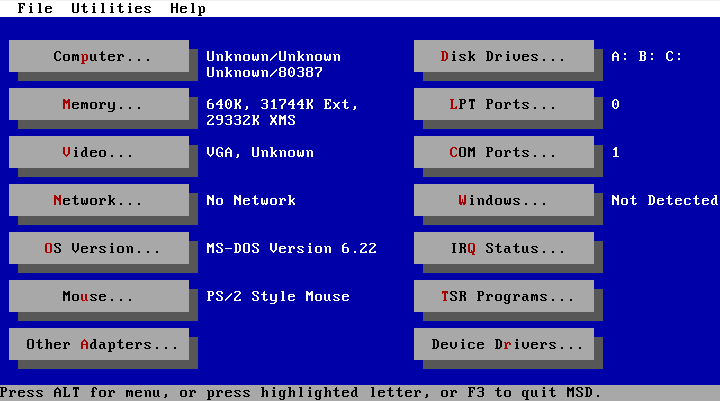Click the '640K, 31744K Ext,' memory text

pos(282,105)
